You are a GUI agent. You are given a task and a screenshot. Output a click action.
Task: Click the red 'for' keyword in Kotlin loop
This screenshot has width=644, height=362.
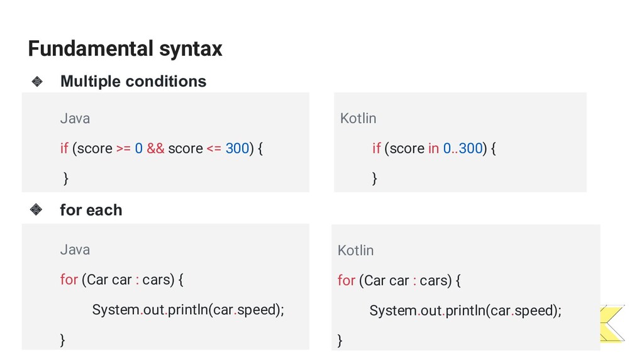[x=347, y=280]
